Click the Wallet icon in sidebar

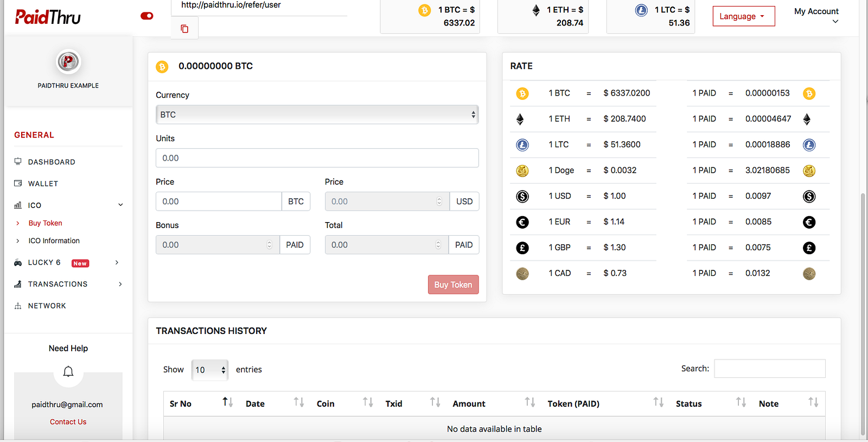[18, 183]
